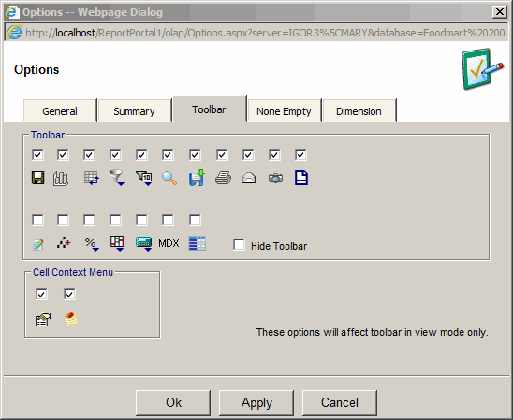Enable the Hide Toolbar checkbox

(239, 244)
